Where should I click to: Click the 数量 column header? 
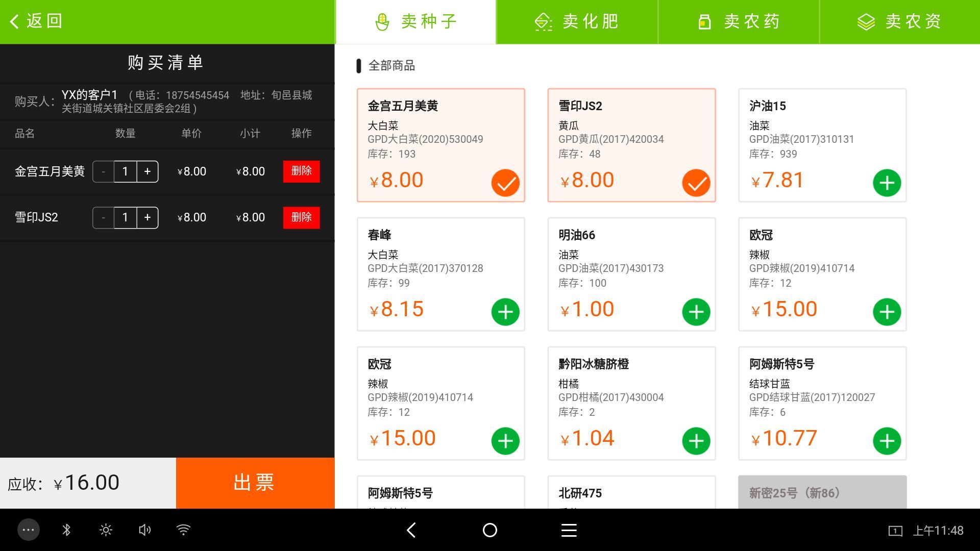pyautogui.click(x=126, y=134)
